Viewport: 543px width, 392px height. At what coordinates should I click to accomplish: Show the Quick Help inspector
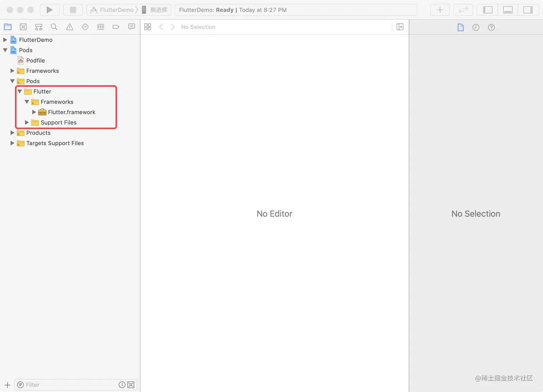[x=491, y=27]
